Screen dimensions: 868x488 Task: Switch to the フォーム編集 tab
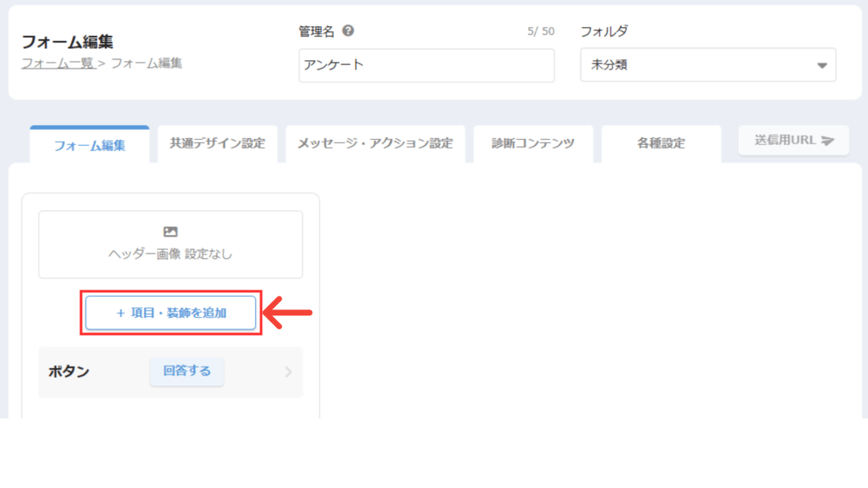point(90,145)
